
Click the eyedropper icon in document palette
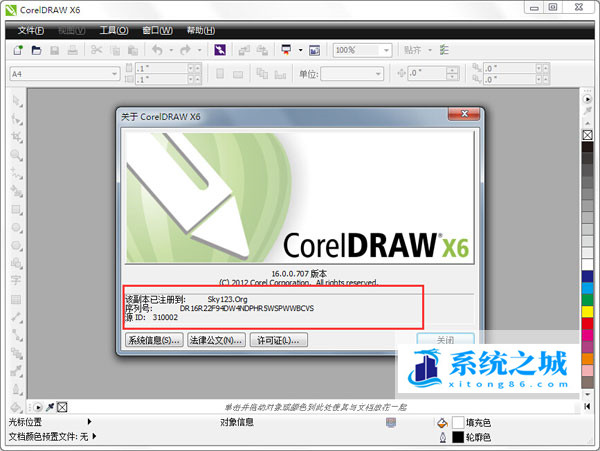[50, 407]
